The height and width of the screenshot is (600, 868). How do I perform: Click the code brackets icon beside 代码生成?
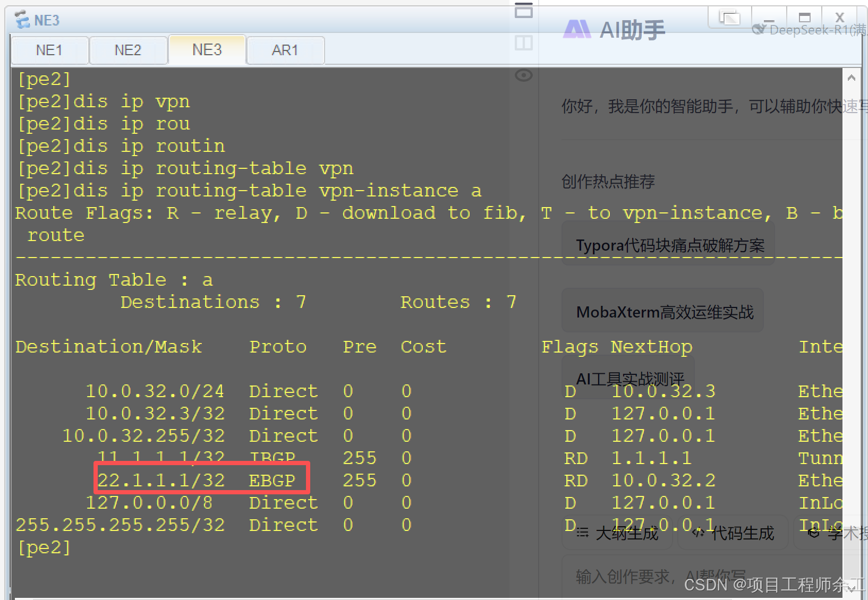pos(699,533)
